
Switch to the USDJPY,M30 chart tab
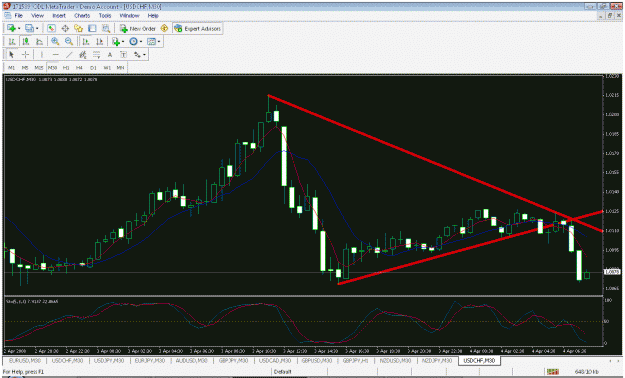(109, 360)
